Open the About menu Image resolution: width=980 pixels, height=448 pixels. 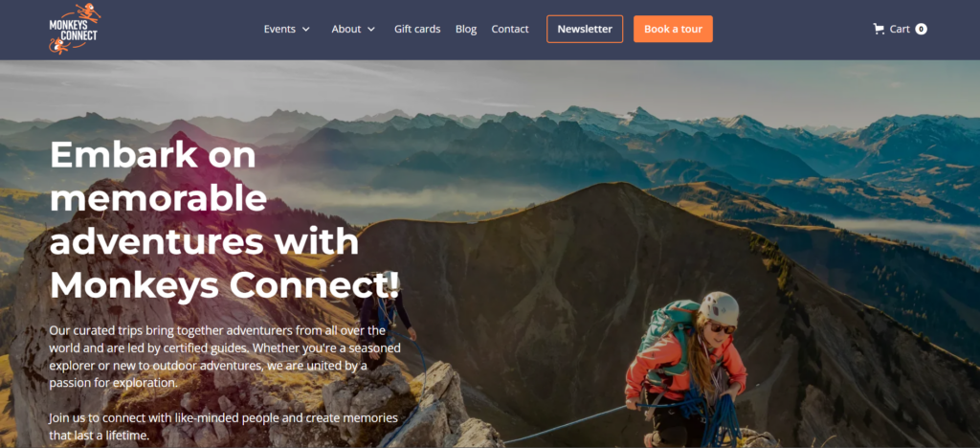pos(346,29)
